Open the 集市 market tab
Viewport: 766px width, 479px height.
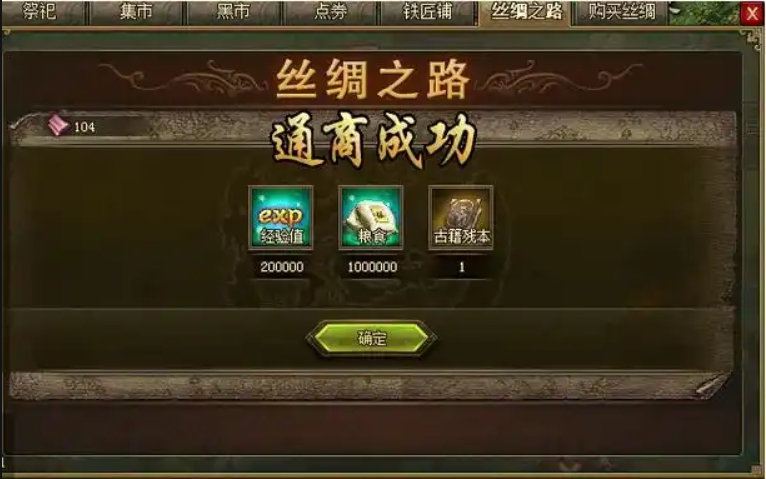(x=136, y=12)
